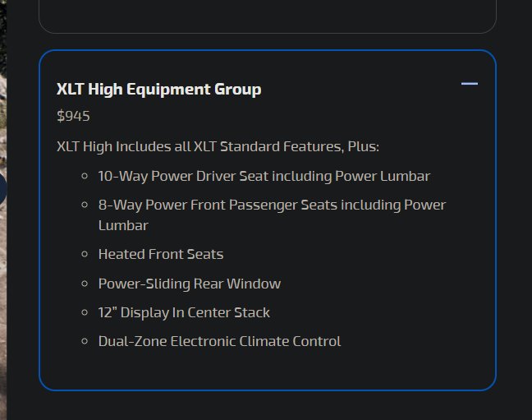Select the Power-Sliding Rear Window feature
This screenshot has height=420, width=532.
pyautogui.click(x=190, y=284)
